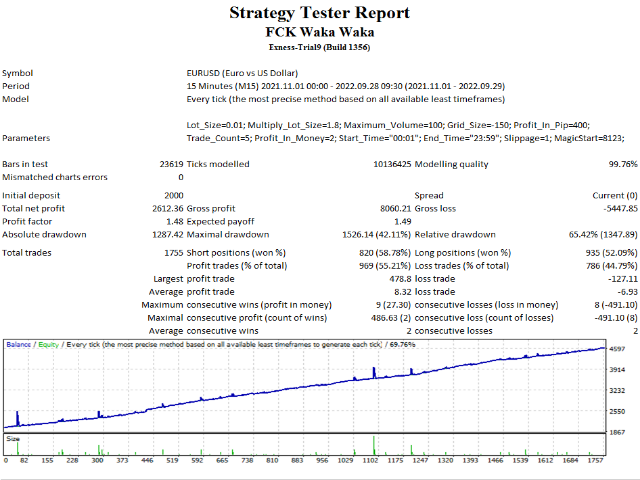Click Average profit trade value '8.32'
Image resolution: width=640 pixels, height=480 pixels.
pyautogui.click(x=403, y=292)
